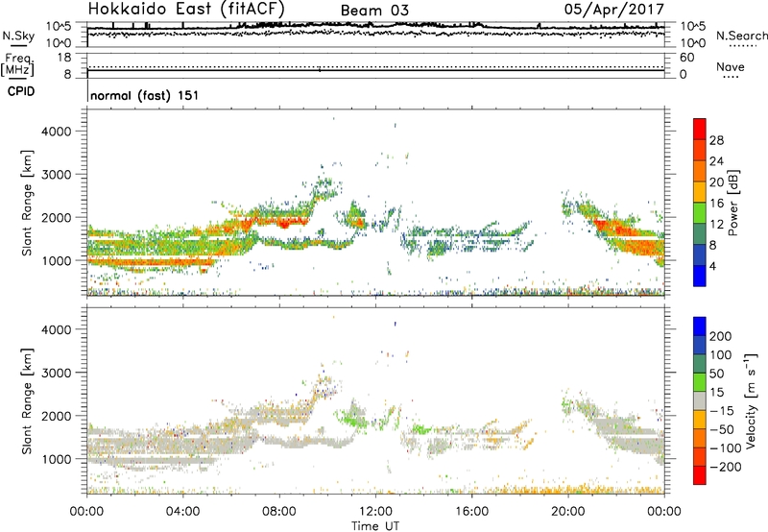Image resolution: width=768 pixels, height=532 pixels.
Task: Click the 'Power [dB]' colorbar label
Action: [733, 203]
